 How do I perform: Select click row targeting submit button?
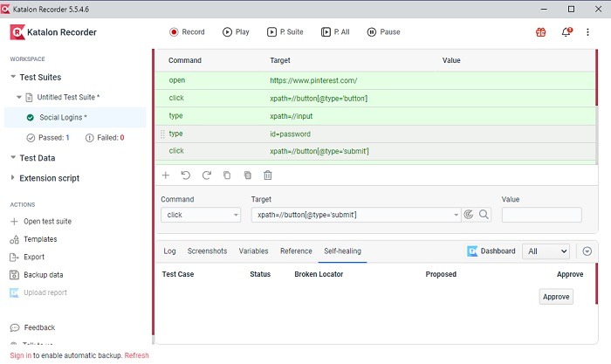pos(374,151)
